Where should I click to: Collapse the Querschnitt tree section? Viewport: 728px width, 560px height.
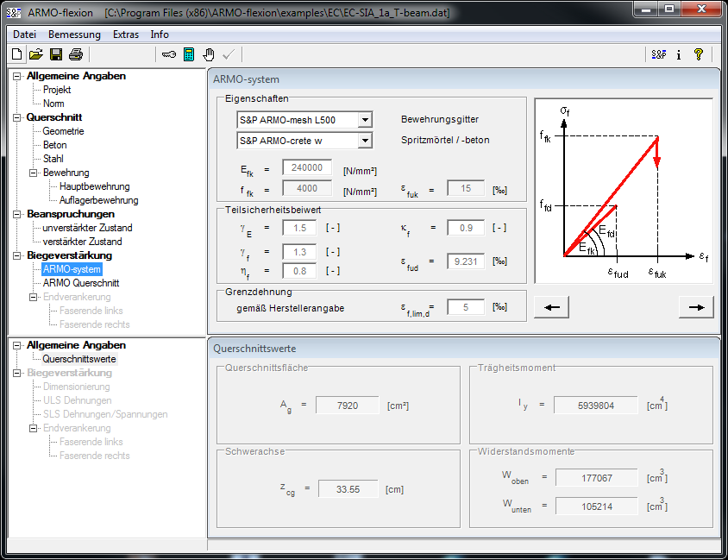pos(16,117)
